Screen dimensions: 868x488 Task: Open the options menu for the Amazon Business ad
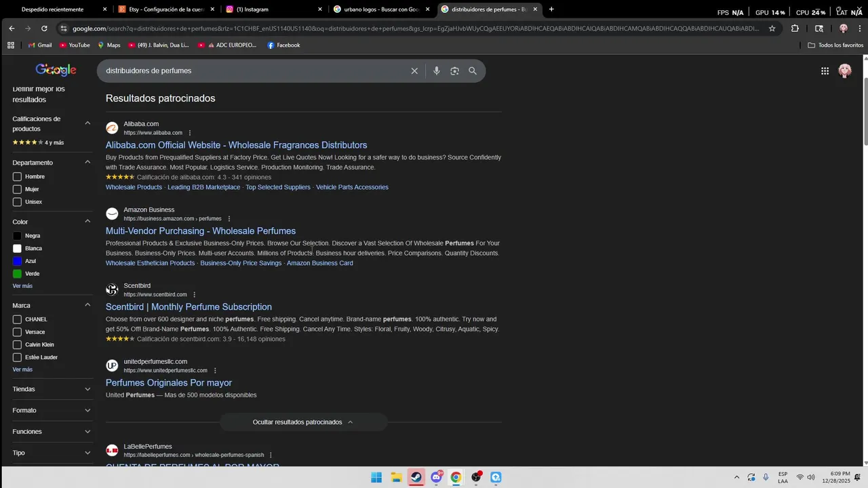[229, 219]
